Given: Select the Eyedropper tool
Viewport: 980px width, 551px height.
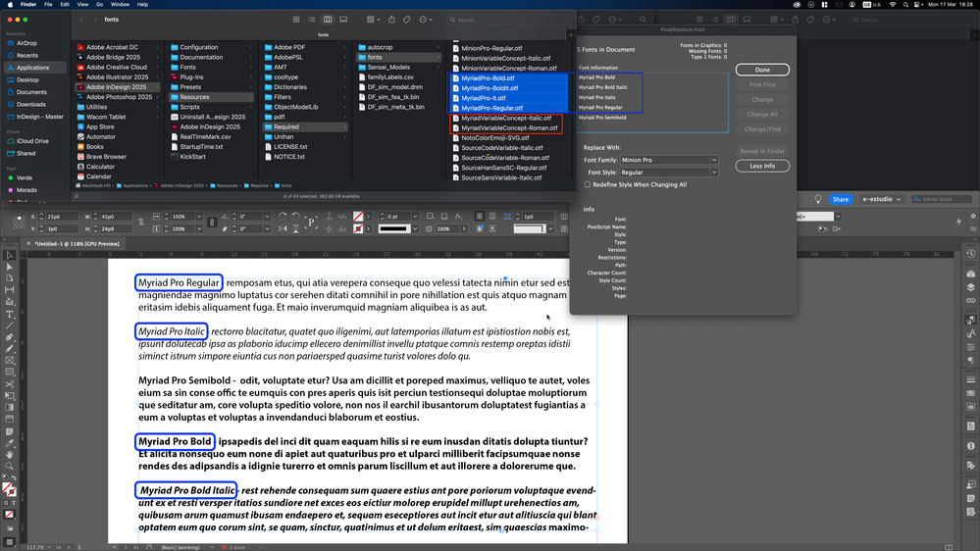Looking at the screenshot, I should (10, 443).
